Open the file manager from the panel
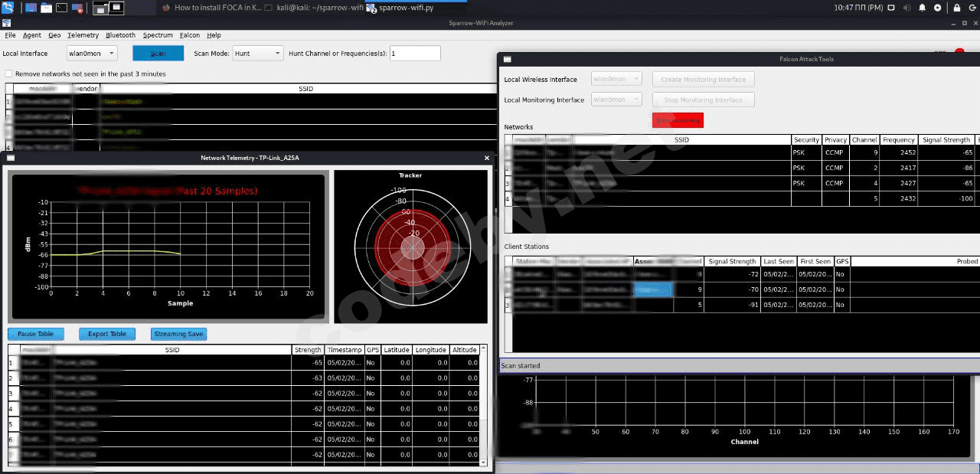Screen dimensions: 980x474 [x=47, y=8]
